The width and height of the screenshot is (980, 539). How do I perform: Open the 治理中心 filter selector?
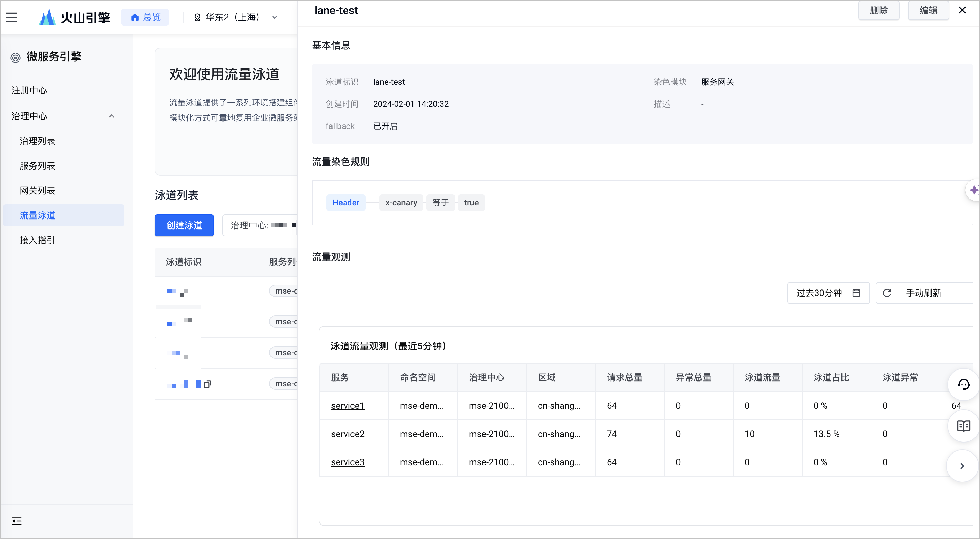click(260, 225)
